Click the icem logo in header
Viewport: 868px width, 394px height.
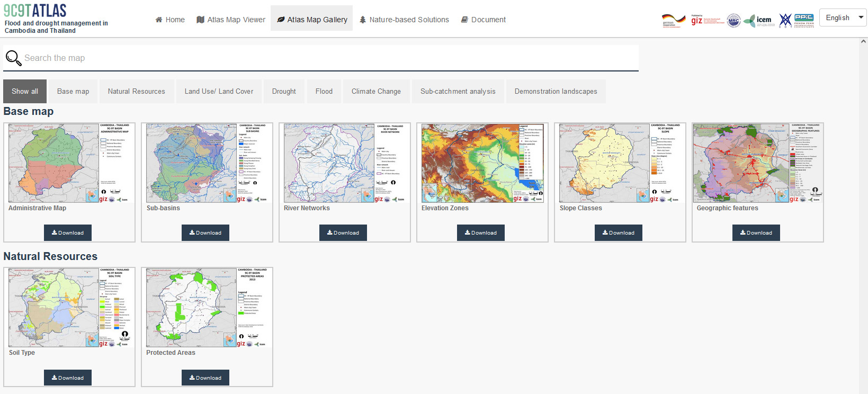pos(759,21)
